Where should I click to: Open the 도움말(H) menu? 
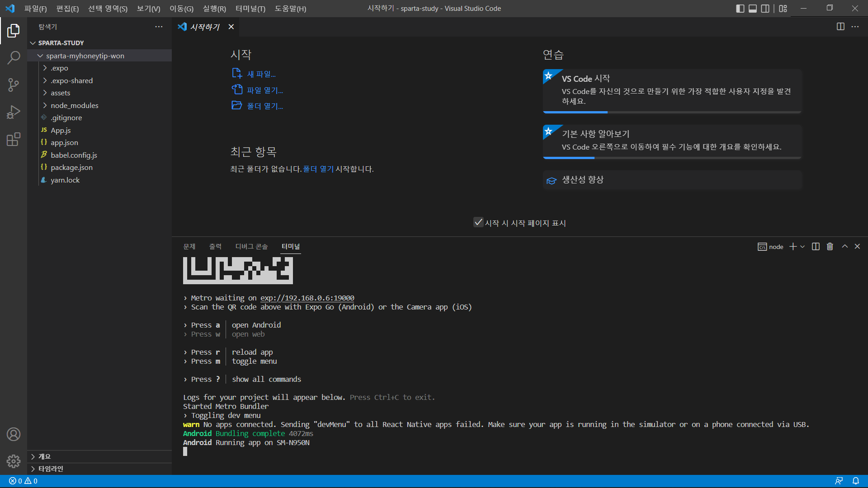pos(290,9)
